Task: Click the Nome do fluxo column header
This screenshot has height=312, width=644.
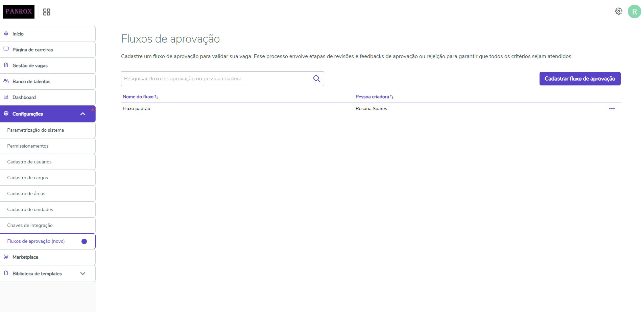Action: pyautogui.click(x=138, y=97)
